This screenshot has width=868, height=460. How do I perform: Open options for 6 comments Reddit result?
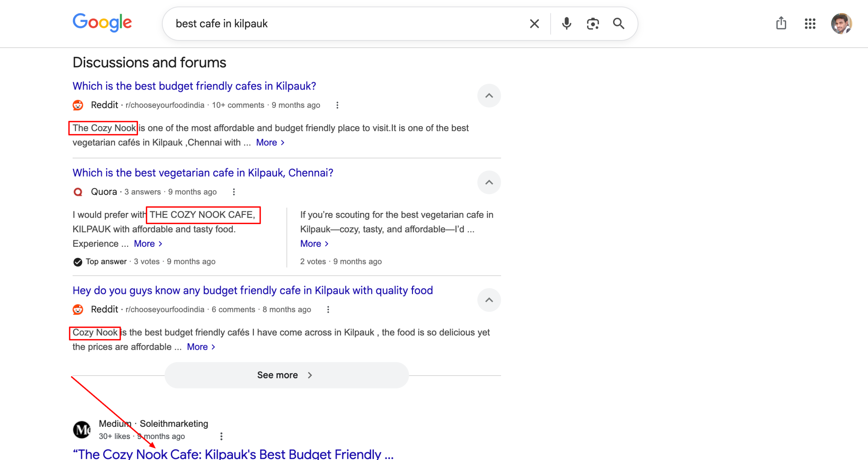click(328, 310)
